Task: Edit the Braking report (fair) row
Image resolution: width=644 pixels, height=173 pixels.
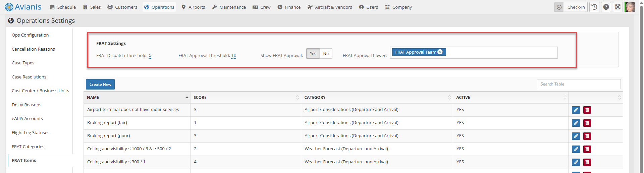Action: [x=576, y=123]
